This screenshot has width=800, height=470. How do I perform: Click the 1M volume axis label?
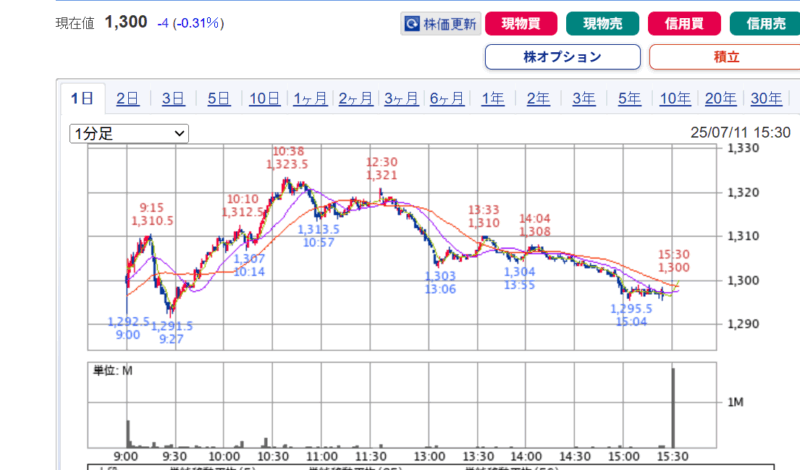(x=735, y=403)
